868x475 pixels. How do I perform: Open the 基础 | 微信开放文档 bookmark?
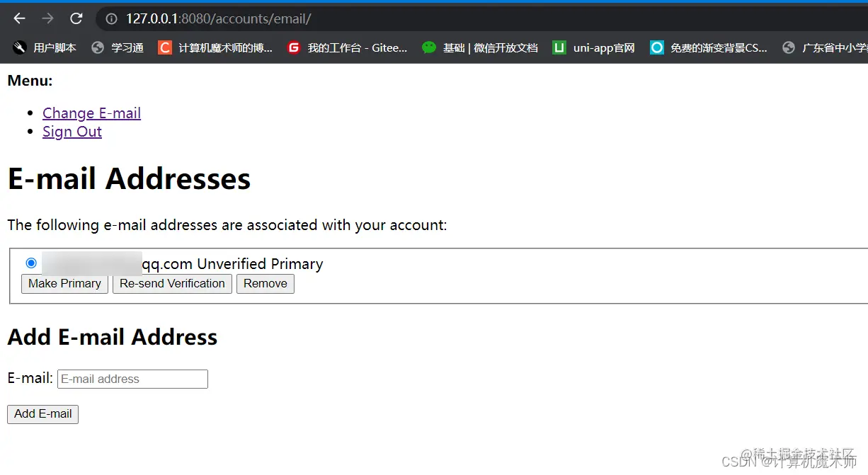480,47
